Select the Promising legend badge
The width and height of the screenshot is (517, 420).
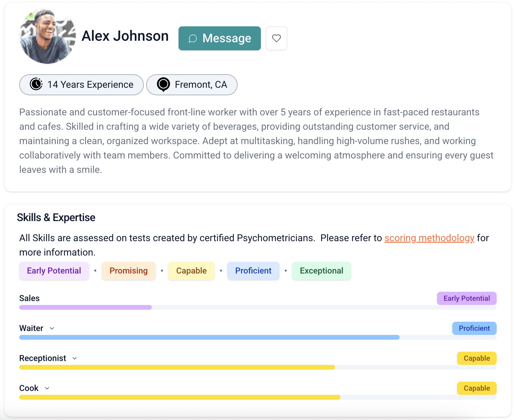point(129,271)
